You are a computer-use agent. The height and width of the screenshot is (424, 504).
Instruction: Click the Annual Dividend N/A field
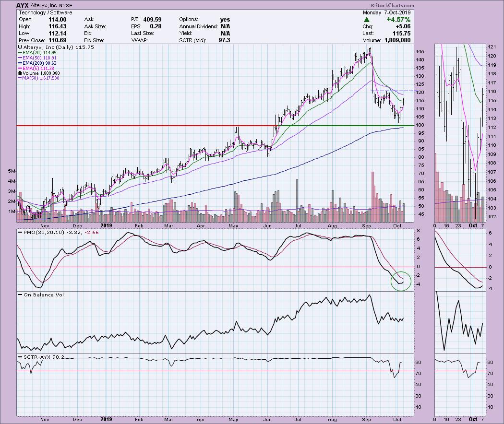205,27
